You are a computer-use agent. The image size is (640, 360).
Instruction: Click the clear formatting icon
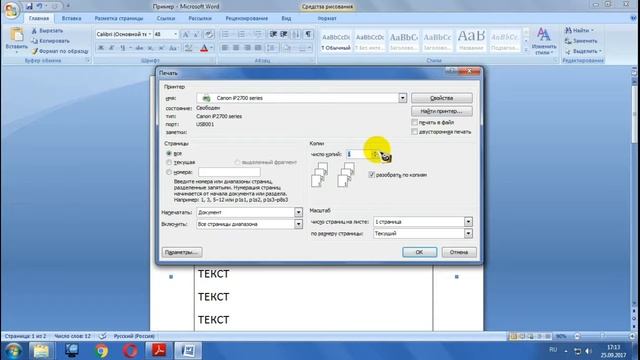(x=209, y=34)
